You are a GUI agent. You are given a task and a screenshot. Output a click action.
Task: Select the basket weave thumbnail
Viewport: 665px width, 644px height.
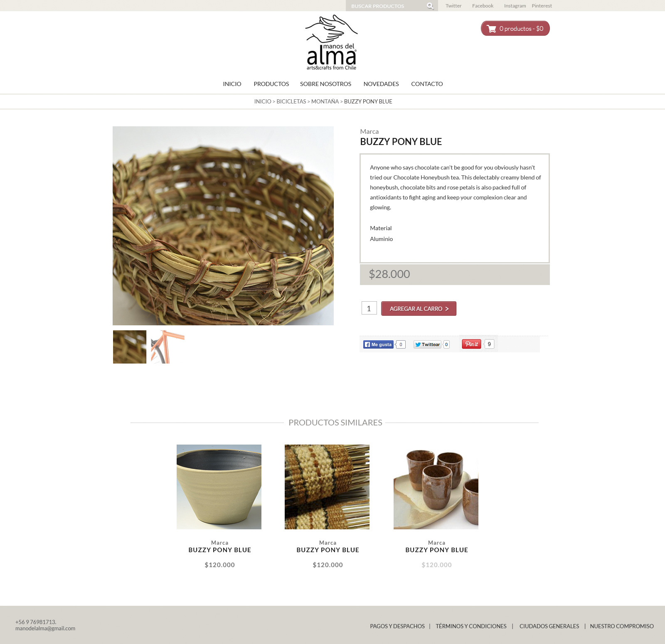(130, 347)
